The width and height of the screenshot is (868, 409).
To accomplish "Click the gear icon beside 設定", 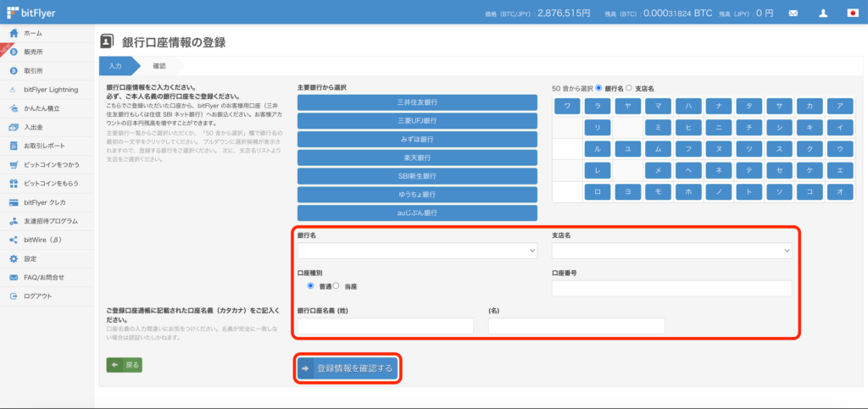I will pos(14,258).
